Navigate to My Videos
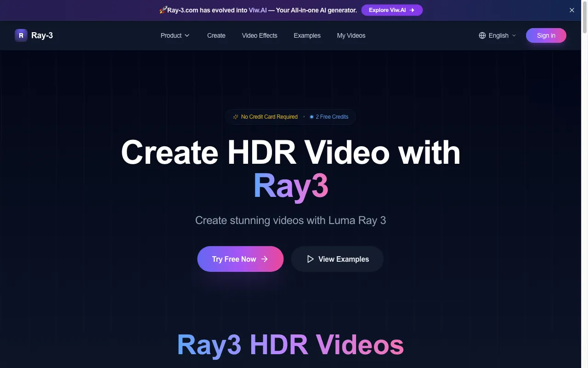The width and height of the screenshot is (588, 368). [351, 35]
